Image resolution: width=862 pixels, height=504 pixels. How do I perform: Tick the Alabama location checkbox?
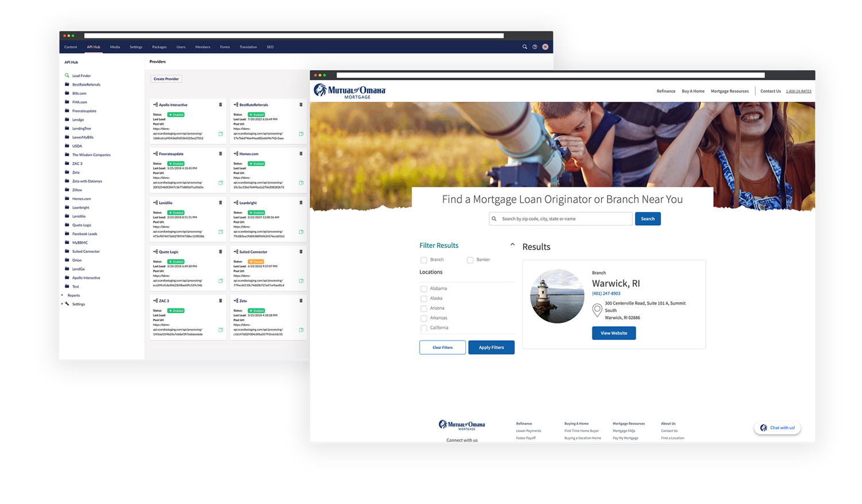click(424, 289)
